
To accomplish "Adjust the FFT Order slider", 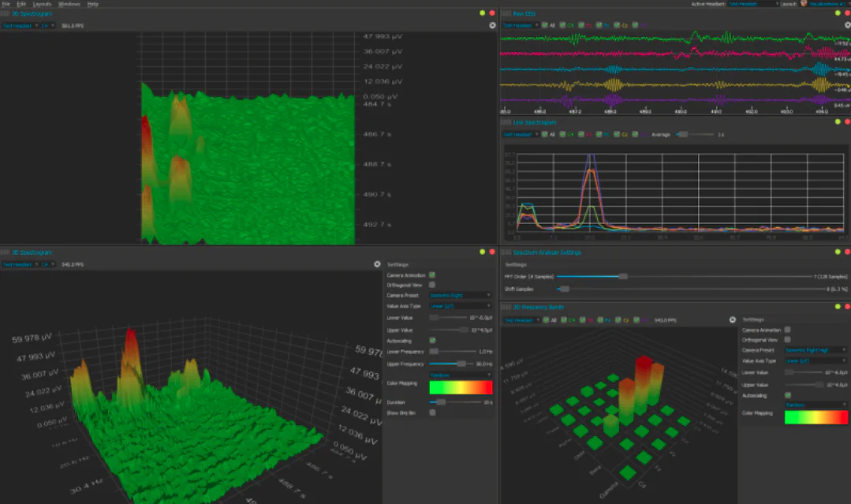I will (x=623, y=277).
